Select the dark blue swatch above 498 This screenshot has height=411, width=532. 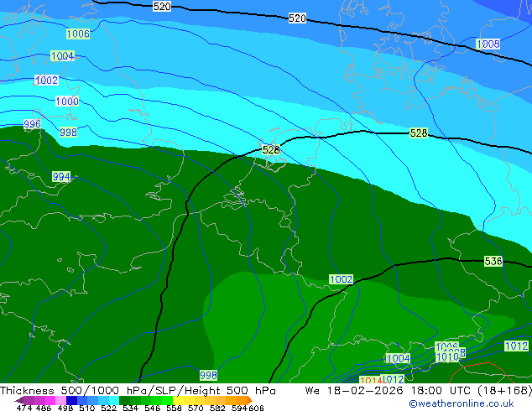[71, 400]
